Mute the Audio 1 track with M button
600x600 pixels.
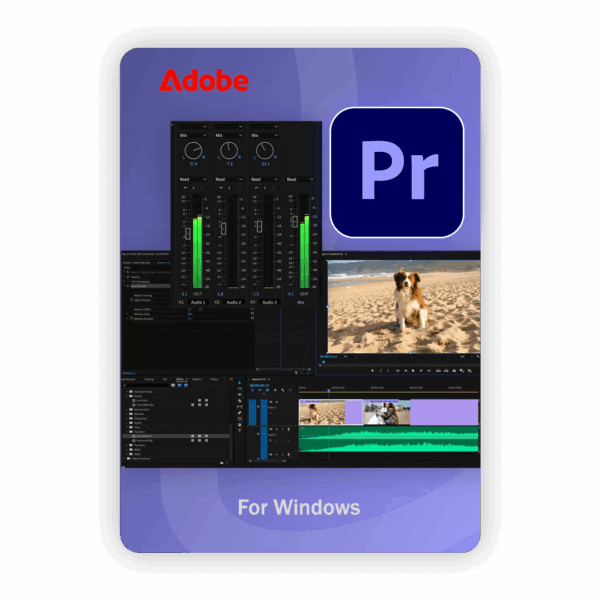pyautogui.click(x=184, y=187)
